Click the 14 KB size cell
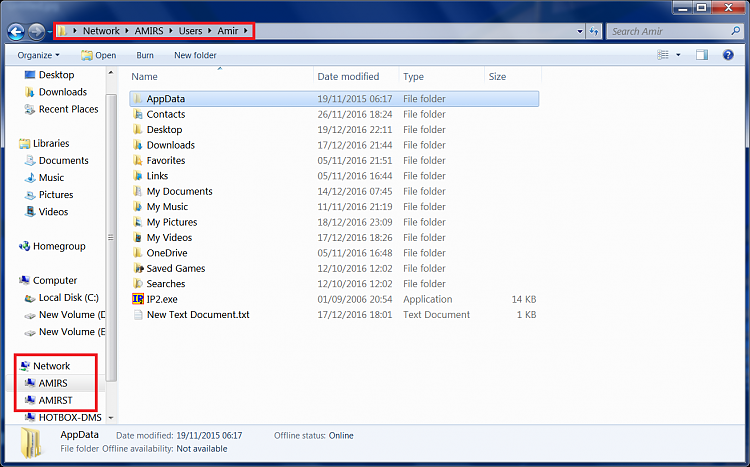The height and width of the screenshot is (467, 750). pyautogui.click(x=524, y=300)
